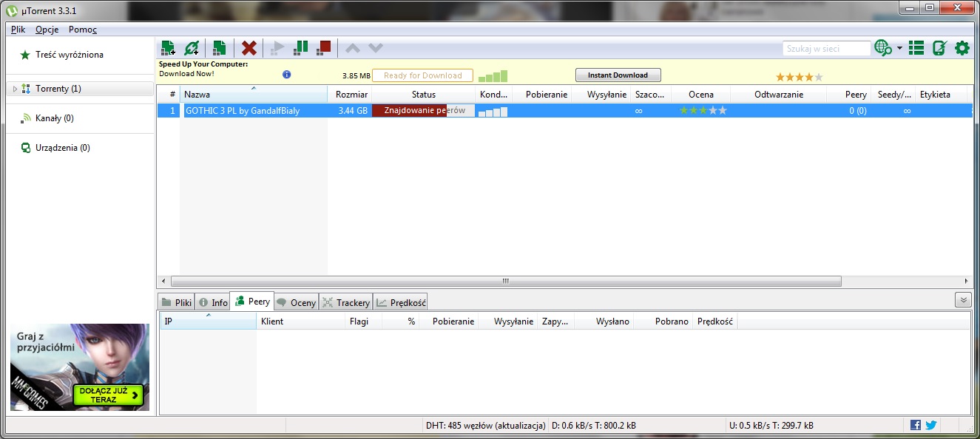Viewport: 980px width, 439px height.
Task: Click the Torrenty sidebar icon
Action: click(x=26, y=89)
